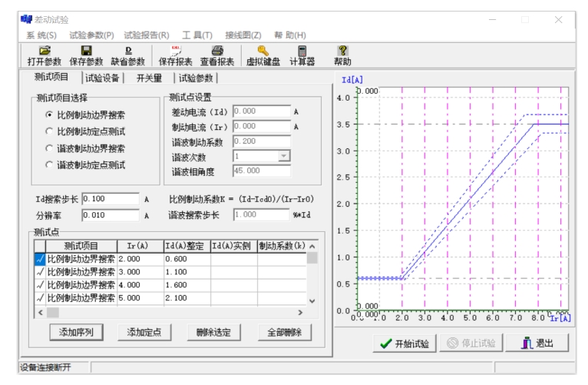Click the 添加序列 button
The image size is (588, 385).
(x=76, y=332)
